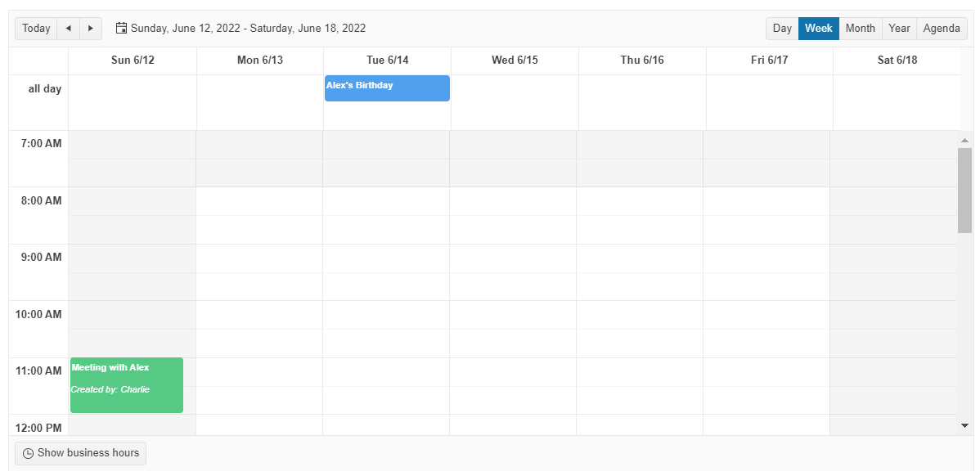Toggle business hours display on
The height and width of the screenshot is (476, 980).
(x=79, y=453)
